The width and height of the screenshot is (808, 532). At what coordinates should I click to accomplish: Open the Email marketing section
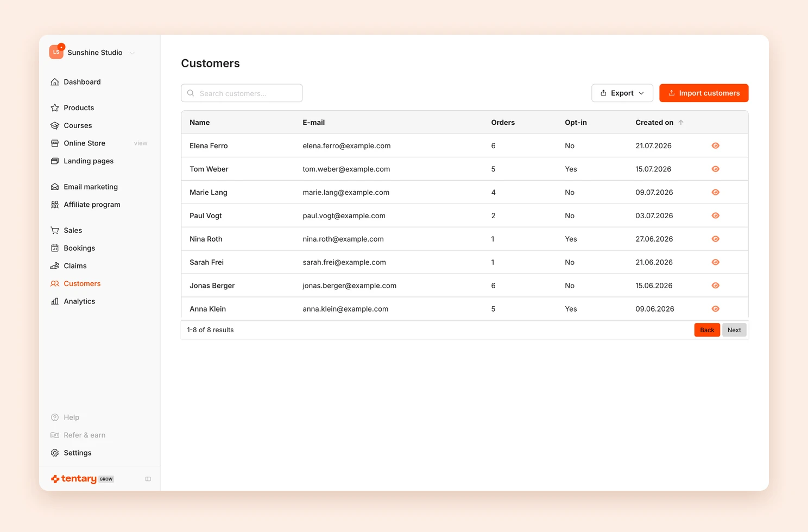tap(91, 187)
